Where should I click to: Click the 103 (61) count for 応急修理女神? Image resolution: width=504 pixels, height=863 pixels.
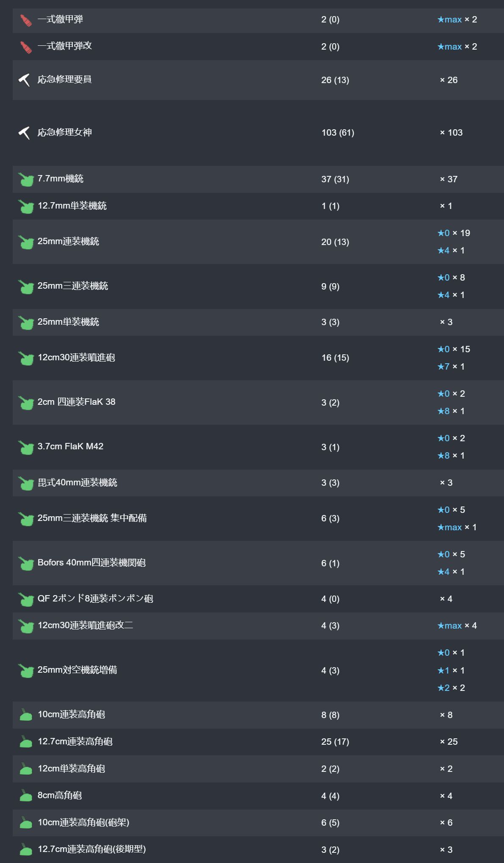[x=338, y=133]
